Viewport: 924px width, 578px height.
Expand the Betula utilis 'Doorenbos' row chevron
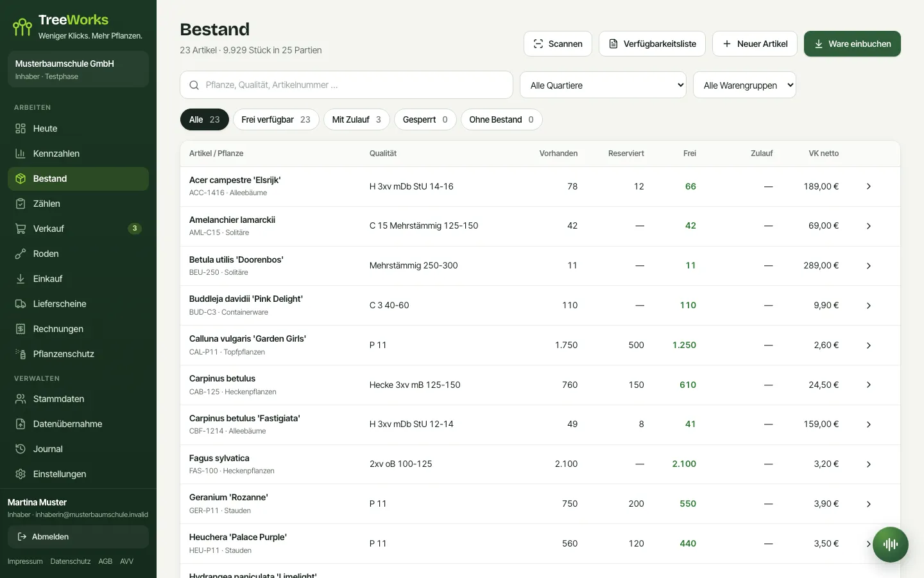[869, 266]
